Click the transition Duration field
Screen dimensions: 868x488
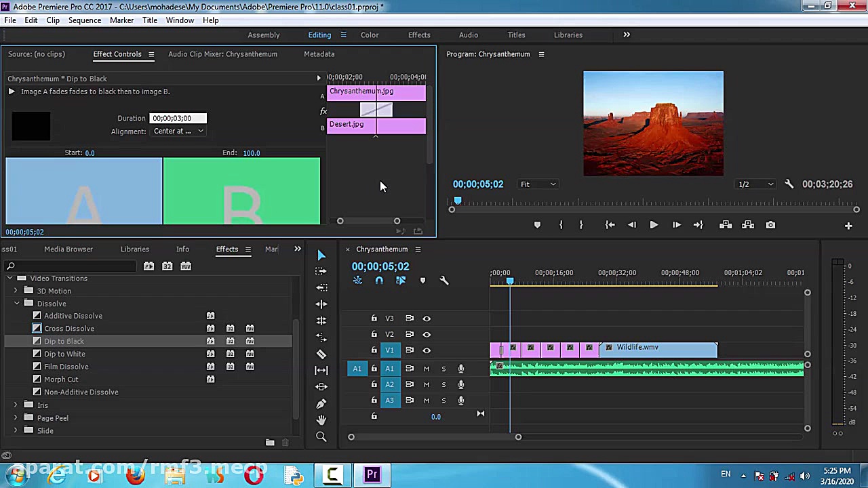pos(177,119)
